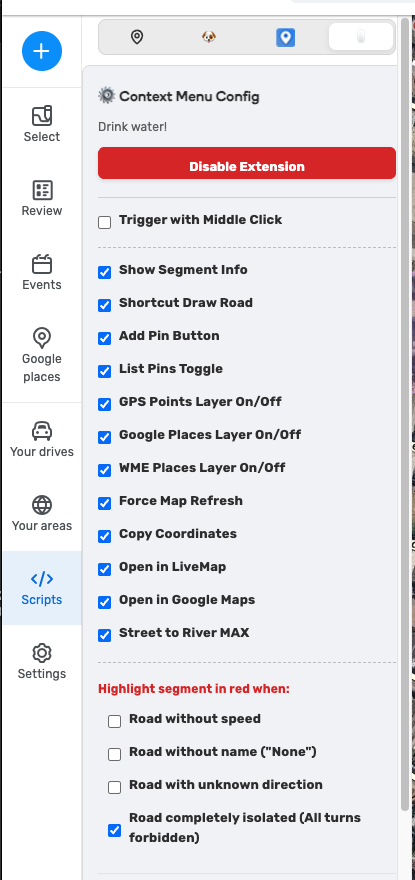Uncheck Street to River MAX
The width and height of the screenshot is (415, 880).
pyautogui.click(x=104, y=636)
